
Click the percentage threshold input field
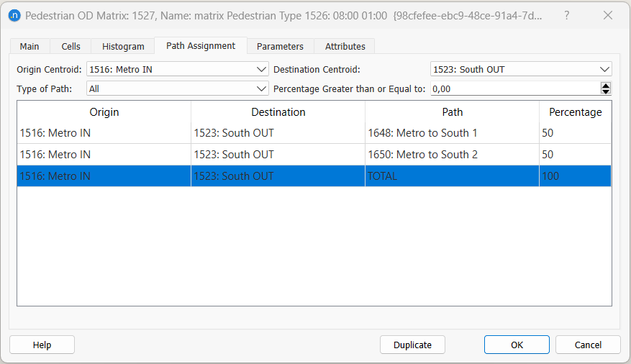coord(514,88)
